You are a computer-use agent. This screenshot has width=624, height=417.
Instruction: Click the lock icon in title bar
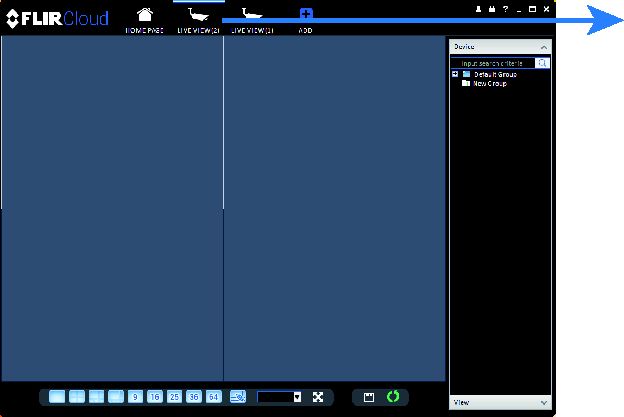(x=492, y=9)
